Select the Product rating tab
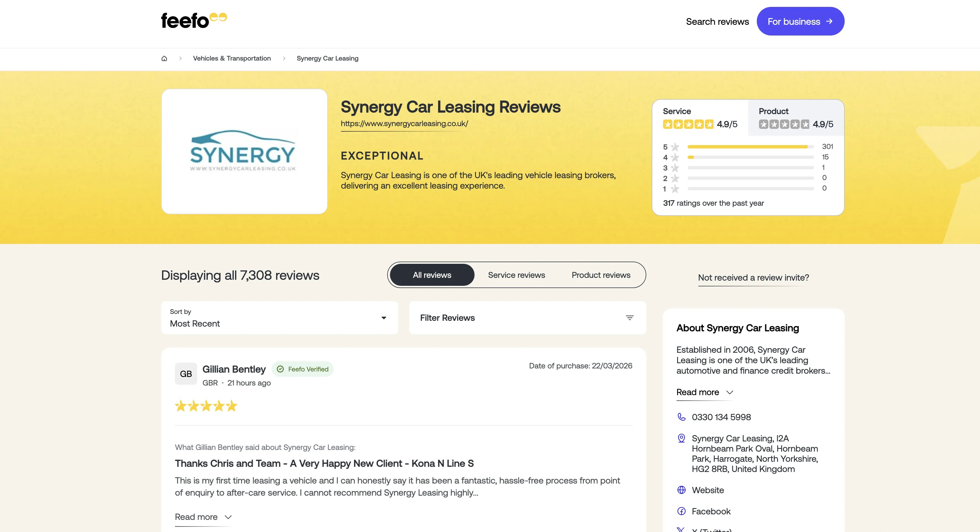 click(x=796, y=118)
